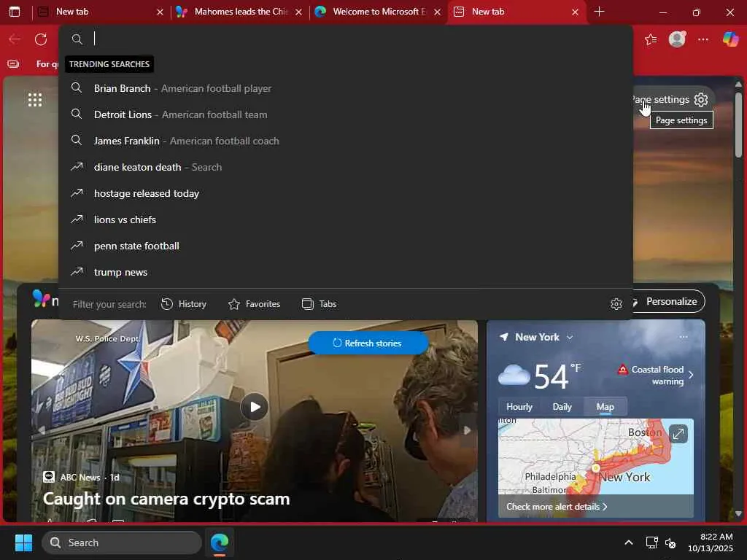Open the coastal flood warning chevron
Viewport: 747px width, 560px height.
click(692, 376)
